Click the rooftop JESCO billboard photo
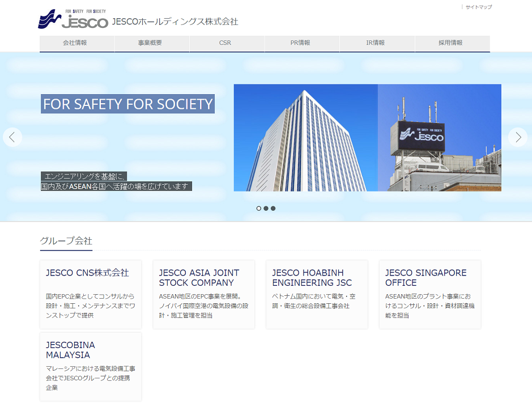532x403 pixels. (440, 138)
